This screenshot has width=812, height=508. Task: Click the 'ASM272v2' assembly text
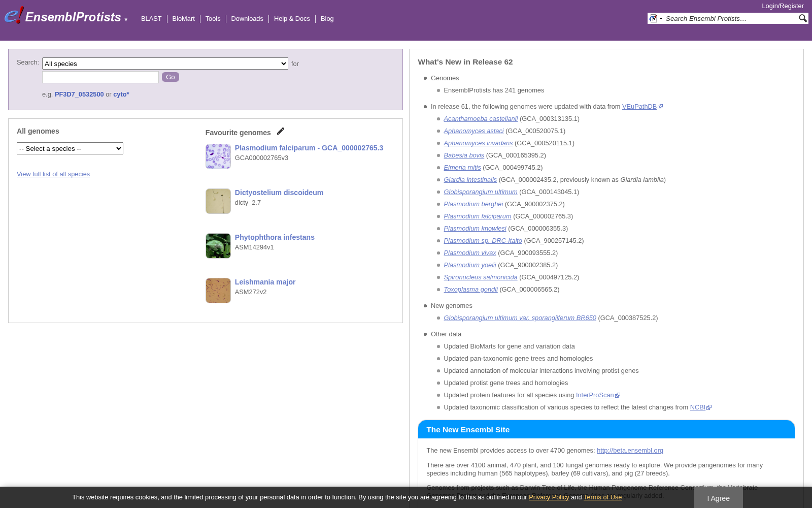(251, 292)
